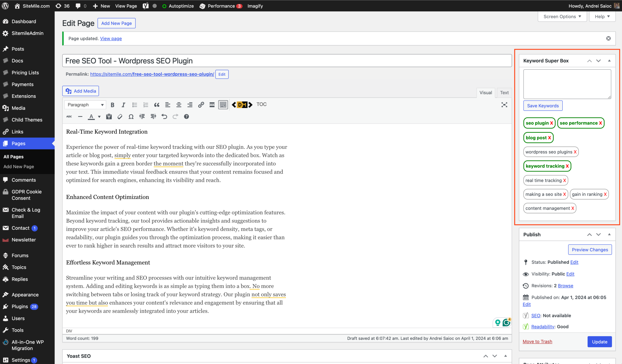Dismiss the Page updated notice
622x364 pixels.
point(608,38)
